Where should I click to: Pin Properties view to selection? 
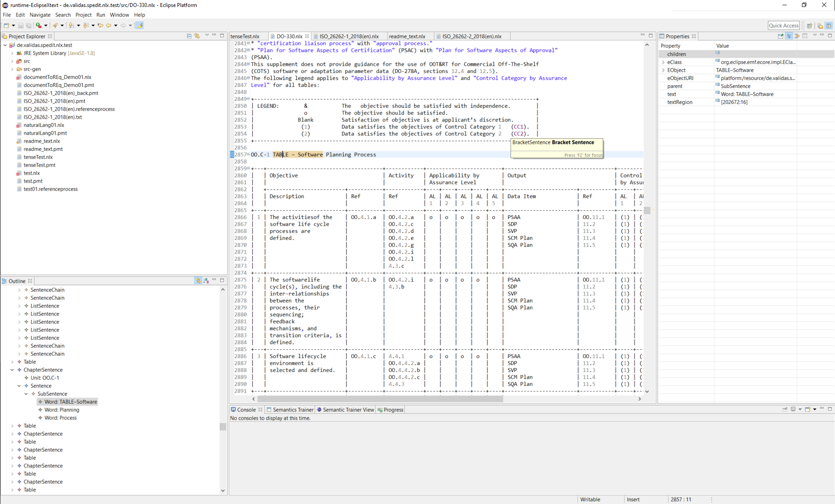point(781,36)
